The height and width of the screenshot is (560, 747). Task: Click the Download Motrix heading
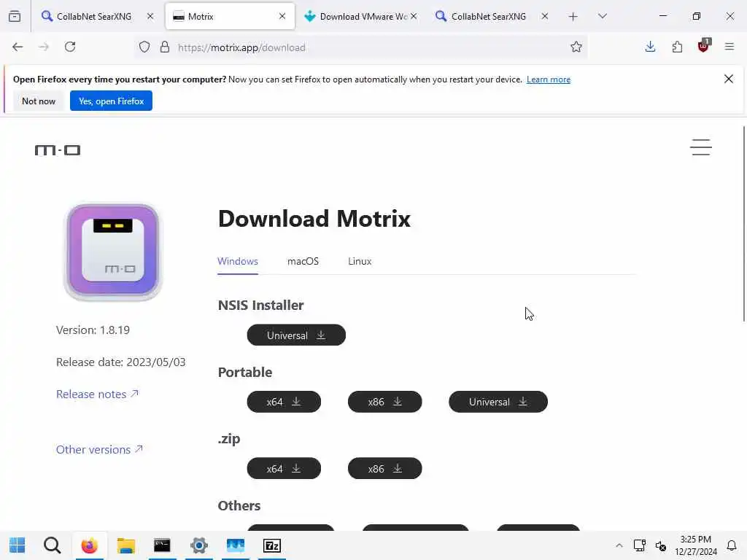[314, 219]
